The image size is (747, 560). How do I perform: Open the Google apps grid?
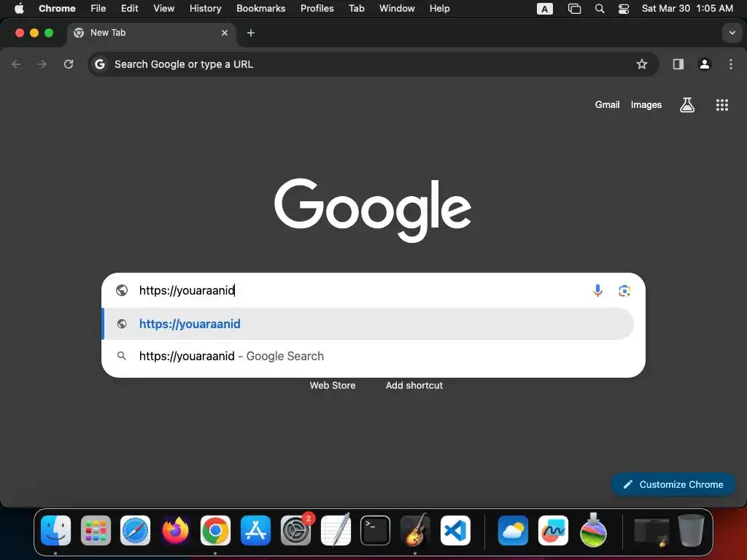click(722, 105)
